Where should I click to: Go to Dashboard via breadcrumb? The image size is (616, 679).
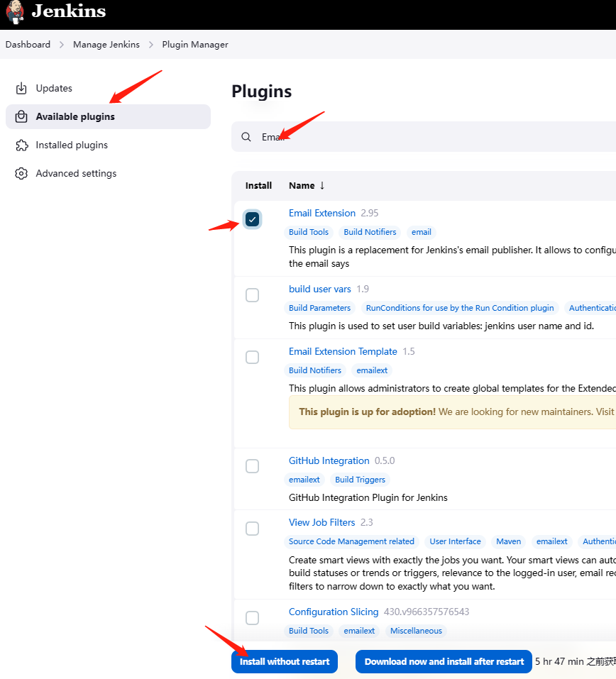coord(28,44)
